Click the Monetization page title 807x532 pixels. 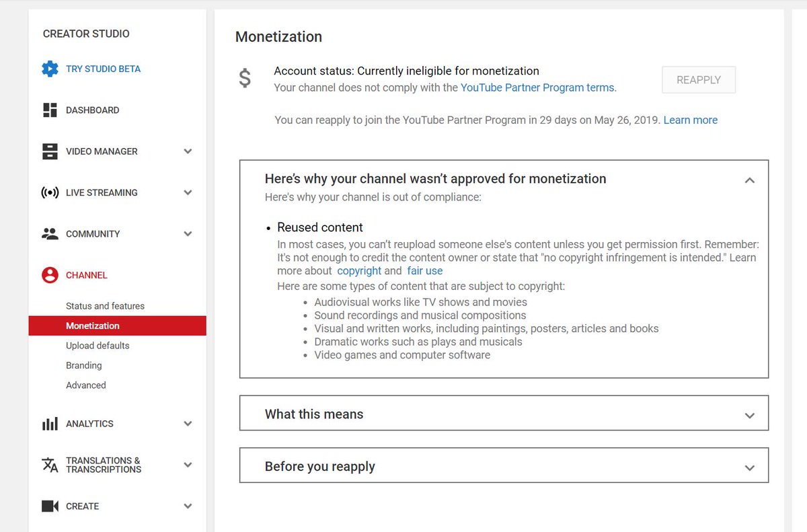(x=278, y=37)
